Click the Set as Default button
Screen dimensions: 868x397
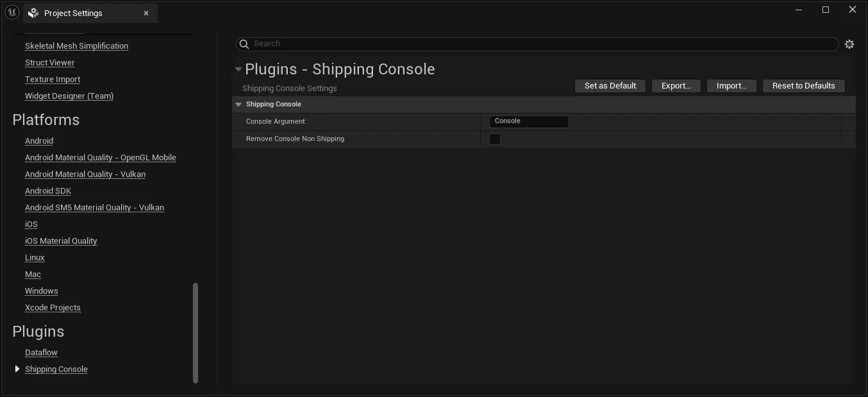coord(610,86)
